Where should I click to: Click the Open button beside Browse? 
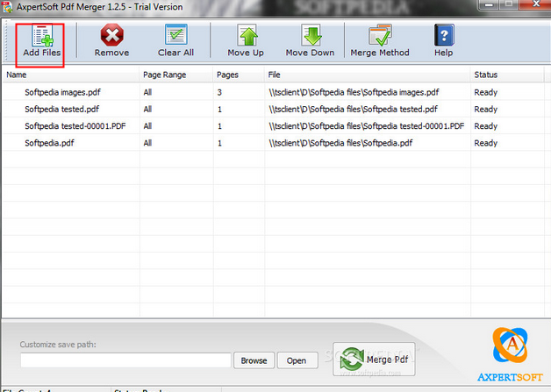[297, 360]
